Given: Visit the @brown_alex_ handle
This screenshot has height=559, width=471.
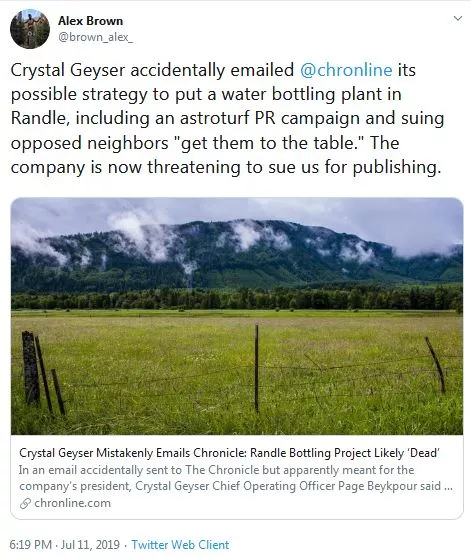Looking at the screenshot, I should pyautogui.click(x=96, y=37).
